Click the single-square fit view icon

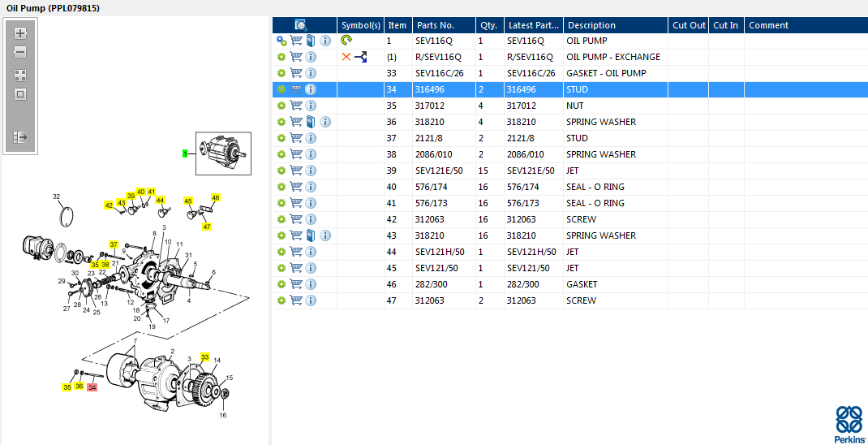tap(20, 94)
